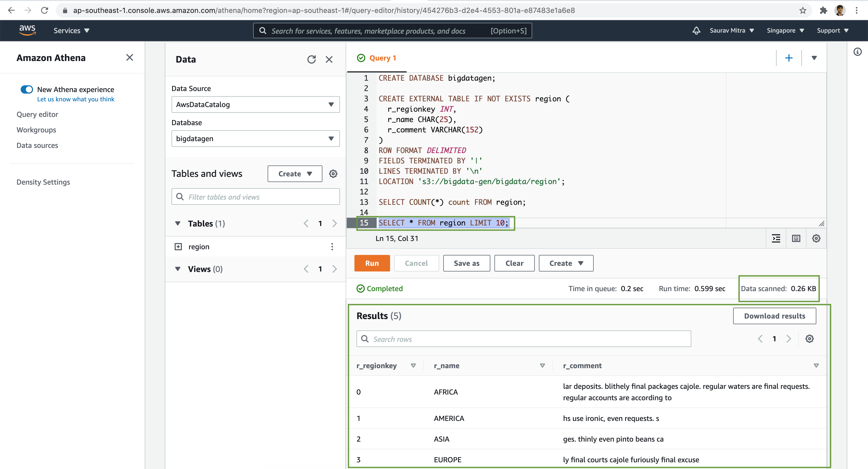Go to the previous results page
868x469 pixels.
pyautogui.click(x=760, y=339)
